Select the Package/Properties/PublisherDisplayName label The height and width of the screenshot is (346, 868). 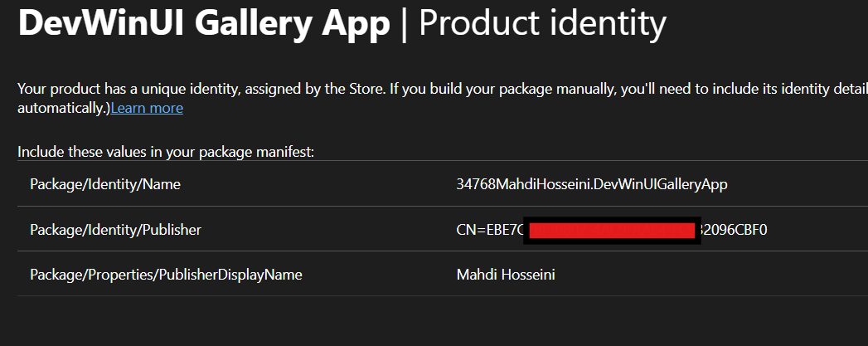(166, 275)
